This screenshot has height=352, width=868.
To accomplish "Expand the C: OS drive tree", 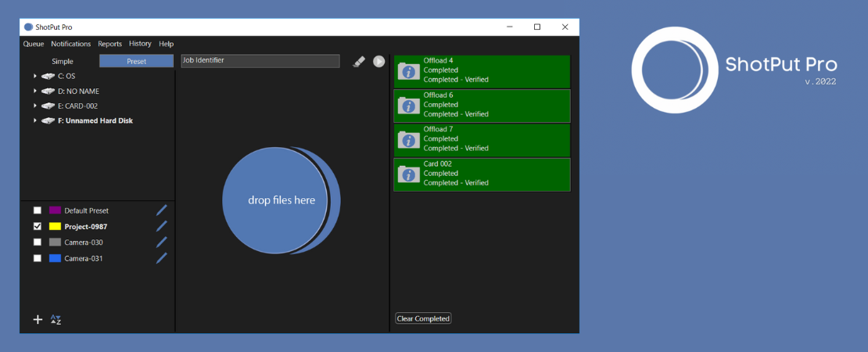I will 34,77.
